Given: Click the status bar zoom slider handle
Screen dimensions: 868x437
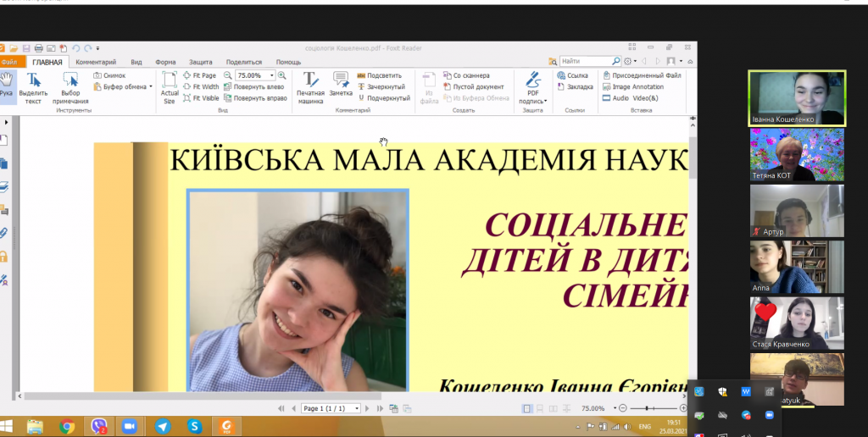Looking at the screenshot, I should 647,408.
